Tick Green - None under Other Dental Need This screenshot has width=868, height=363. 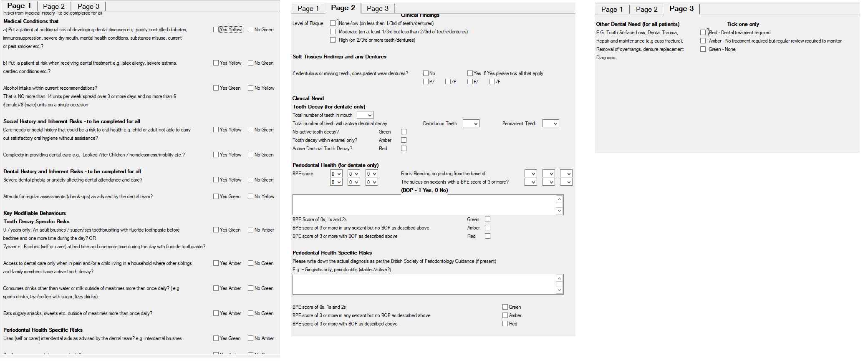tap(703, 49)
